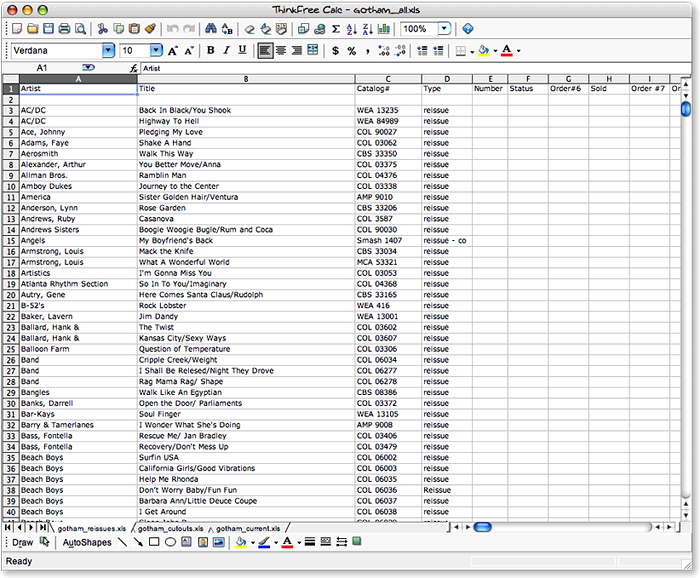Click the Cut scissors icon
The width and height of the screenshot is (700, 578).
click(103, 29)
